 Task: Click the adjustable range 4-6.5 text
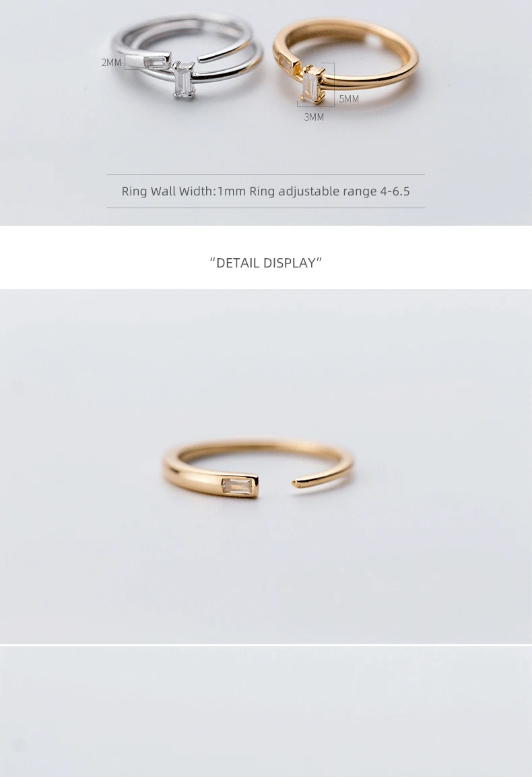[344, 191]
